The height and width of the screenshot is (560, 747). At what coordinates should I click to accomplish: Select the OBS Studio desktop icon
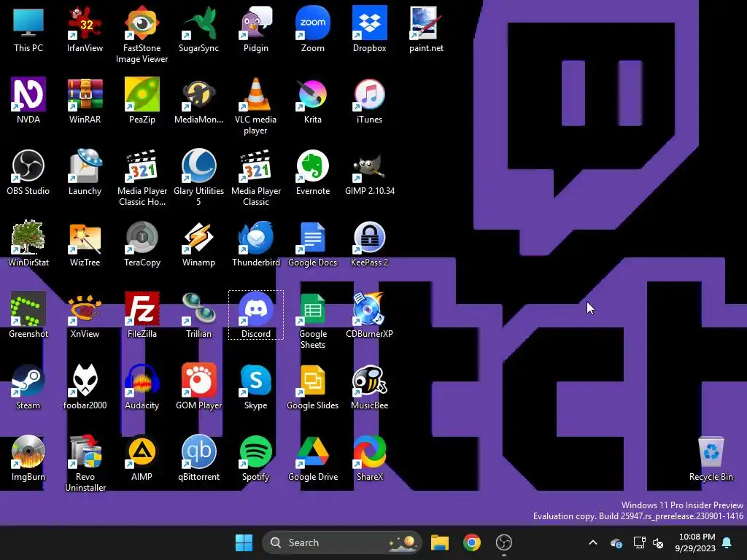coord(28,172)
